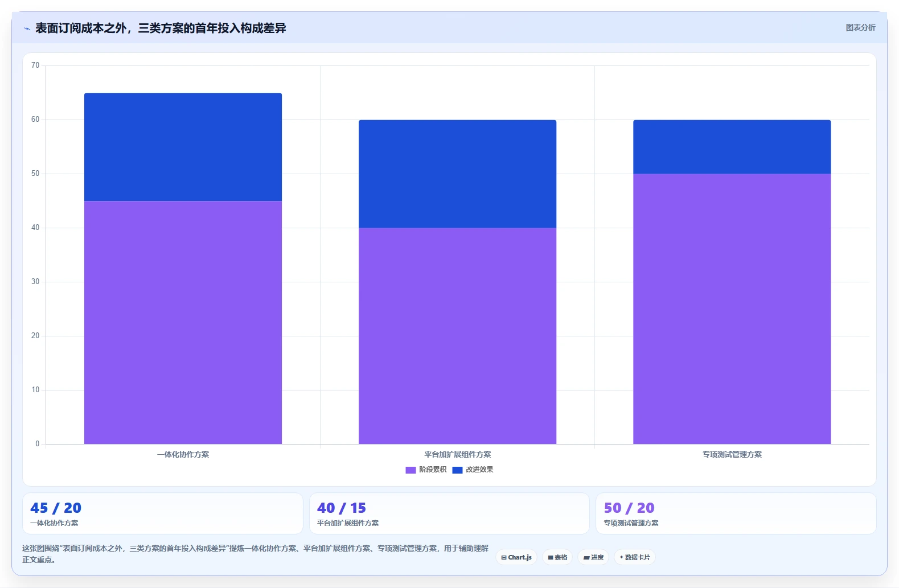The height and width of the screenshot is (588, 899).
Task: Select the 表格 tag chip
Action: point(557,557)
